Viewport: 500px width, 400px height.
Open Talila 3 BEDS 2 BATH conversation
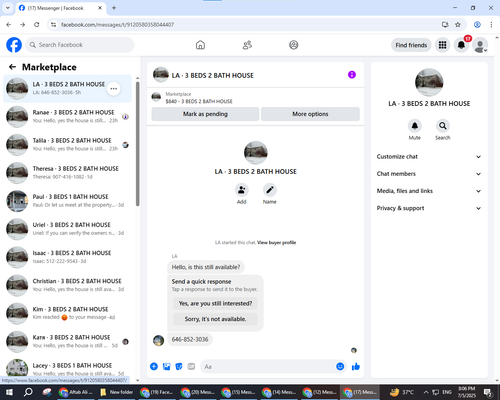click(68, 145)
